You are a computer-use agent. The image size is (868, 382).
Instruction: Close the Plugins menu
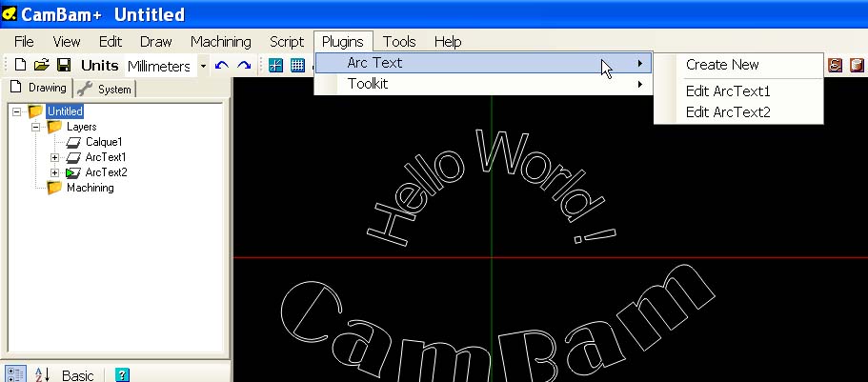tap(343, 42)
